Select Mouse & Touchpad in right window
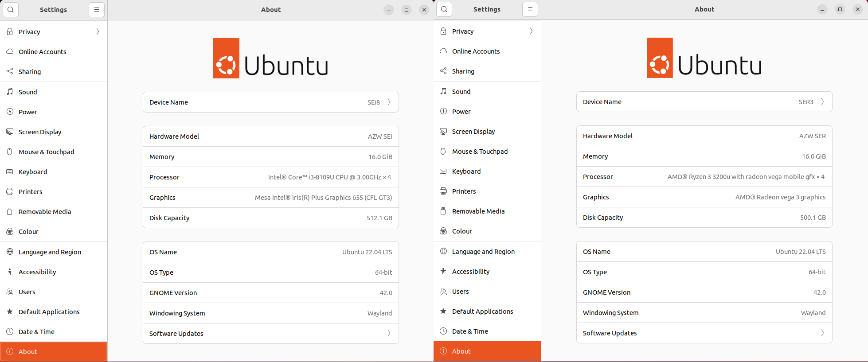868x362 pixels. (487, 152)
